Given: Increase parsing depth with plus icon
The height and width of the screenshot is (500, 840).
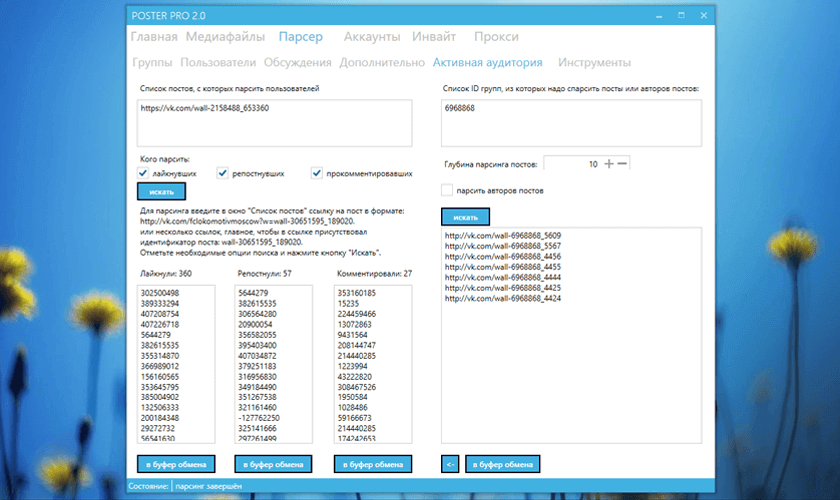Looking at the screenshot, I should (609, 163).
